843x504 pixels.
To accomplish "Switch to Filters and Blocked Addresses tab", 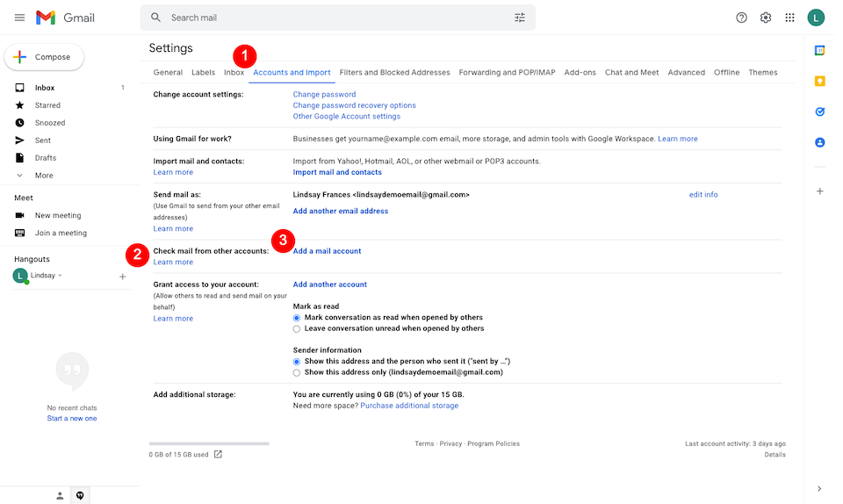I will (394, 73).
